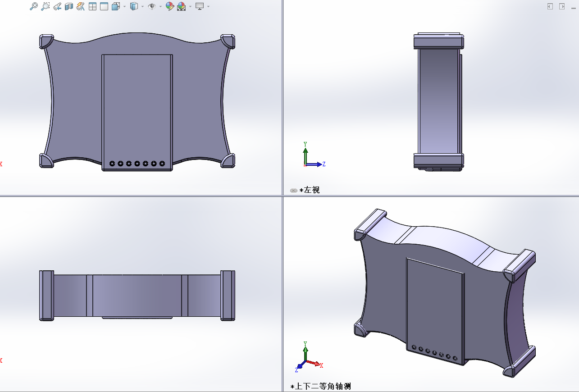Click the Display Style cube icon
Viewport: 579px width, 392px height.
click(x=134, y=6)
